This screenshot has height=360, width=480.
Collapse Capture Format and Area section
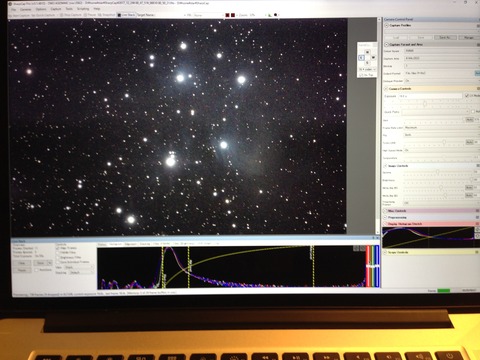[387, 44]
